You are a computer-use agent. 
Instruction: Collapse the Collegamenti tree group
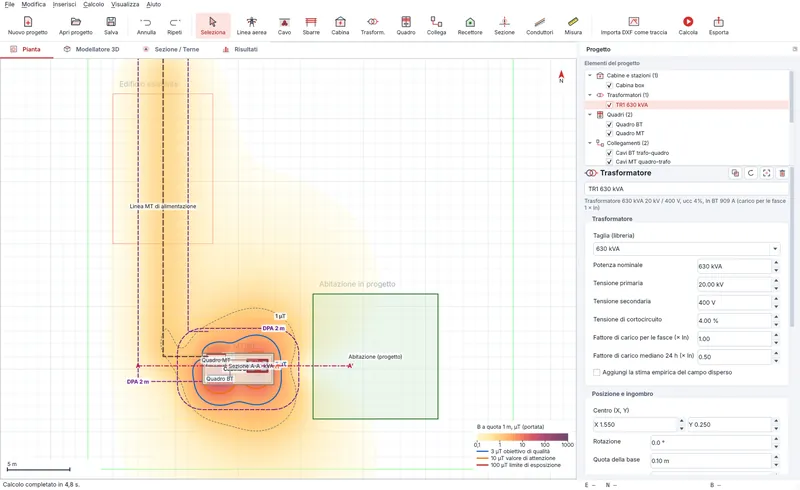coord(590,143)
